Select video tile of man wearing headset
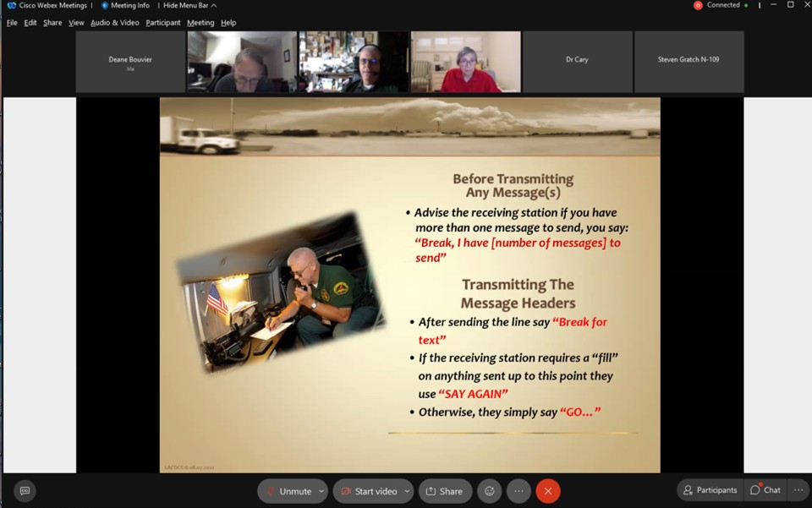The height and width of the screenshot is (508, 812). tap(354, 62)
